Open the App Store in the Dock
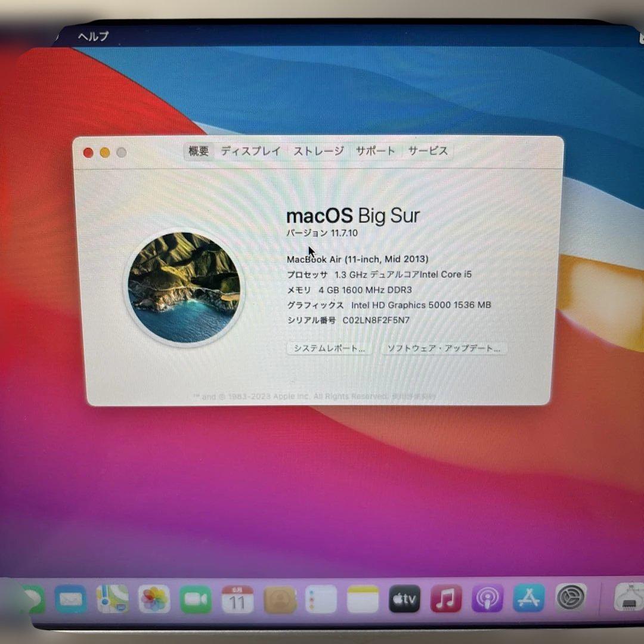 pos(529,598)
